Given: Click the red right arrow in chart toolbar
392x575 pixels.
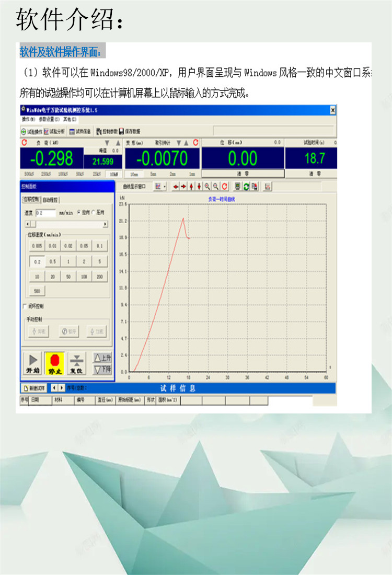Looking at the screenshot, I should click(183, 186).
